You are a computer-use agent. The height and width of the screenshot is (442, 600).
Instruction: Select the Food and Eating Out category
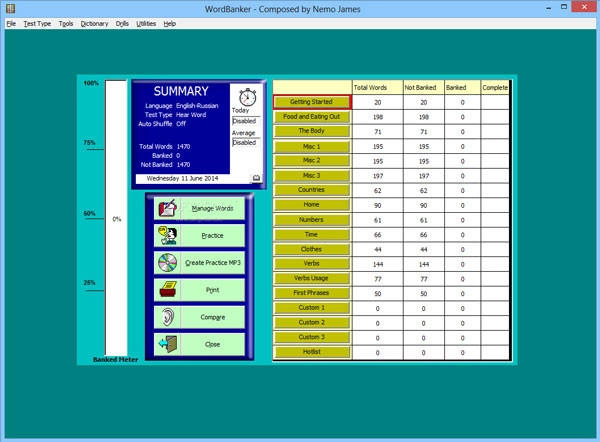pyautogui.click(x=312, y=116)
